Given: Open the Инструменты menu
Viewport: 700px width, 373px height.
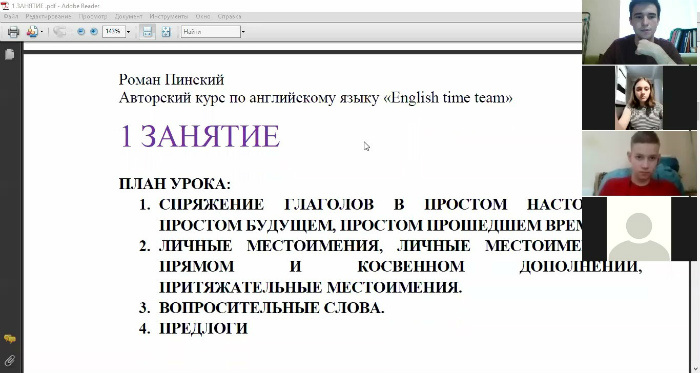Looking at the screenshot, I should [169, 17].
